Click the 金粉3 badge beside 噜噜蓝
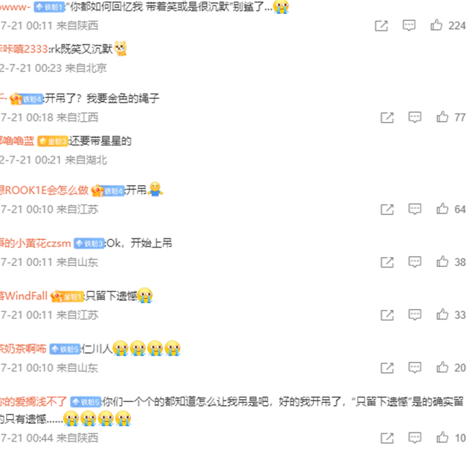 pyautogui.click(x=52, y=141)
